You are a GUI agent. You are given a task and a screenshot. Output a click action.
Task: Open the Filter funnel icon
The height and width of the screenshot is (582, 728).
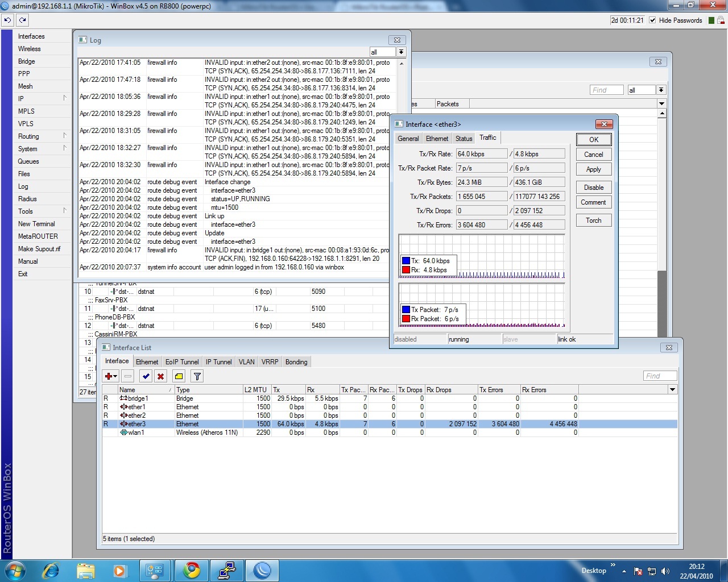[197, 376]
